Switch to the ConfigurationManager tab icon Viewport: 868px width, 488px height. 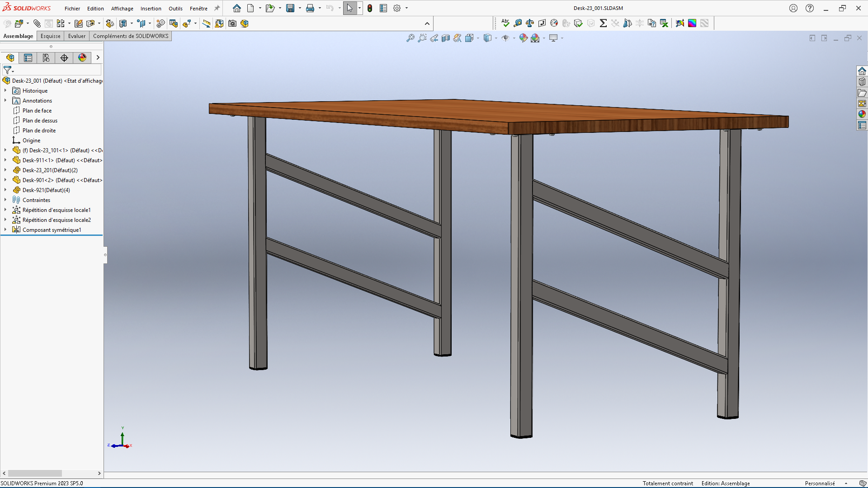point(46,57)
